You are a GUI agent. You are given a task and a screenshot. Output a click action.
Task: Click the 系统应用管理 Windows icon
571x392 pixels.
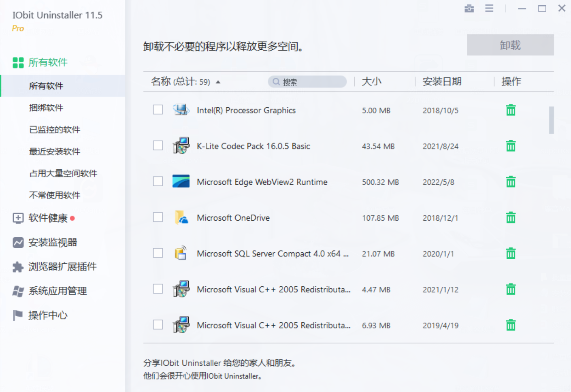(x=18, y=291)
